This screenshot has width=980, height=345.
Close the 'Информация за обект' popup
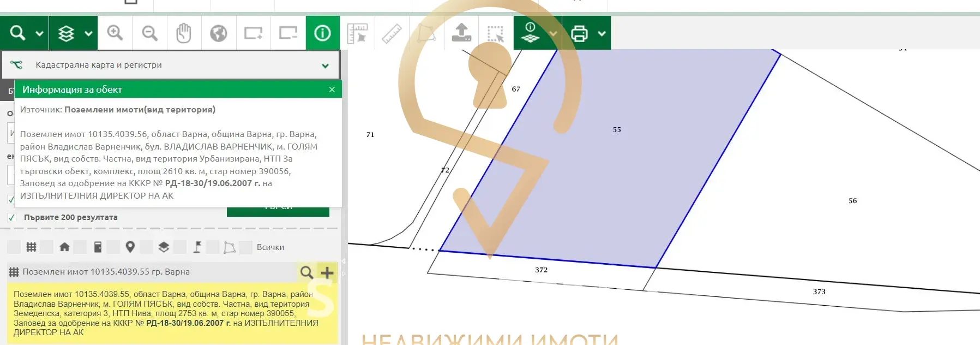(x=332, y=90)
